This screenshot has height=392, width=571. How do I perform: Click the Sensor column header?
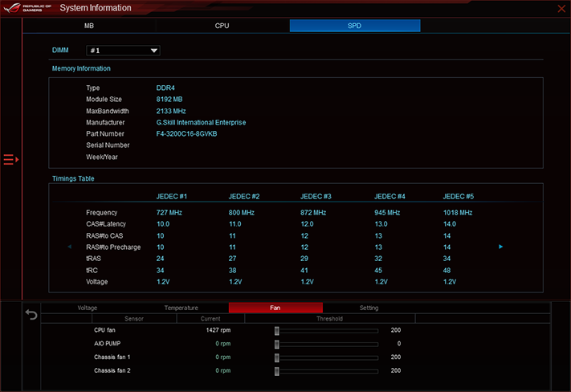134,319
